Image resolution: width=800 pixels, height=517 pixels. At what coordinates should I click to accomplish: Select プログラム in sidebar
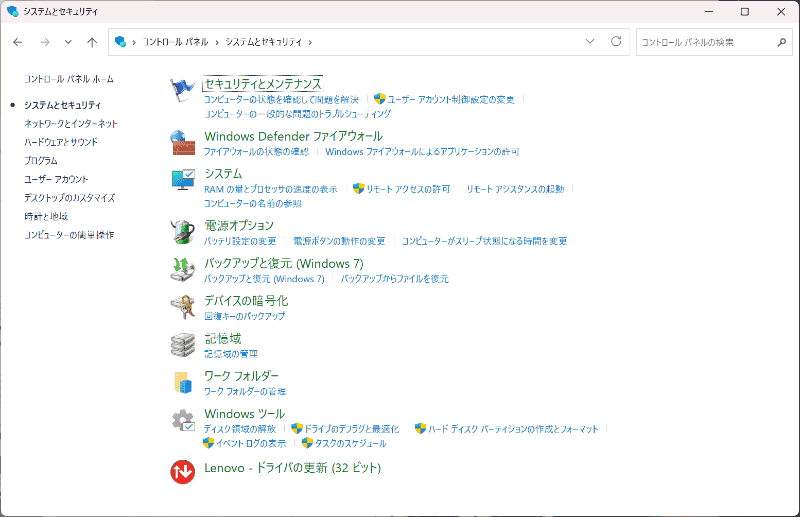(x=41, y=161)
